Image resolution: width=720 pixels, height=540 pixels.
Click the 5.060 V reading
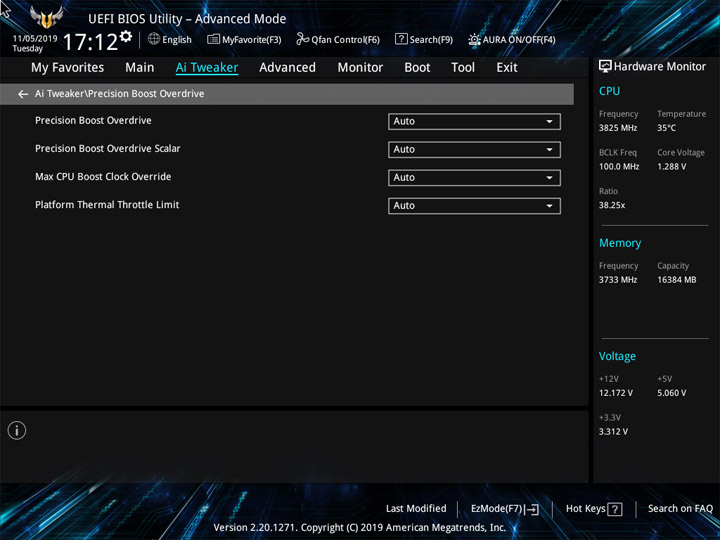coord(671,393)
